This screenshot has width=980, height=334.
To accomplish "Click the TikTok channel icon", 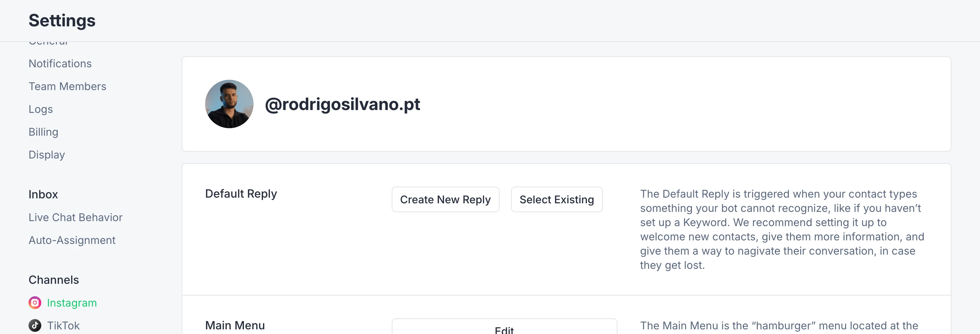I will pyautogui.click(x=35, y=325).
